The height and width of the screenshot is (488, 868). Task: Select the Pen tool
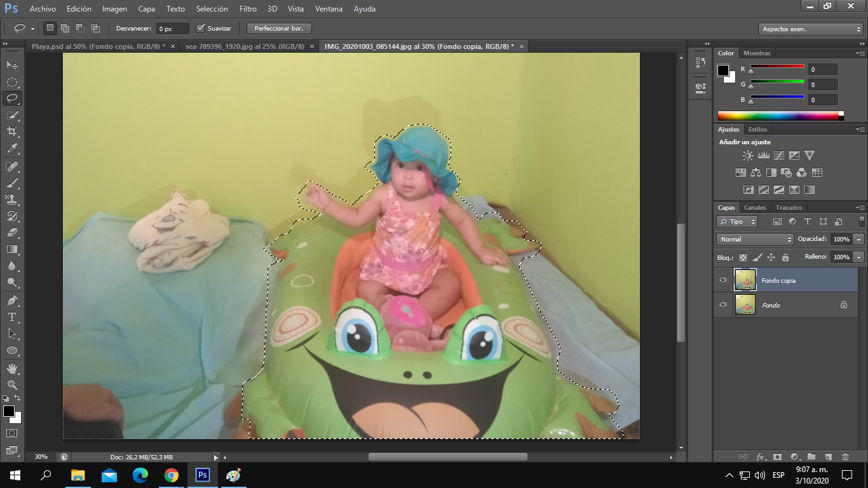click(12, 300)
